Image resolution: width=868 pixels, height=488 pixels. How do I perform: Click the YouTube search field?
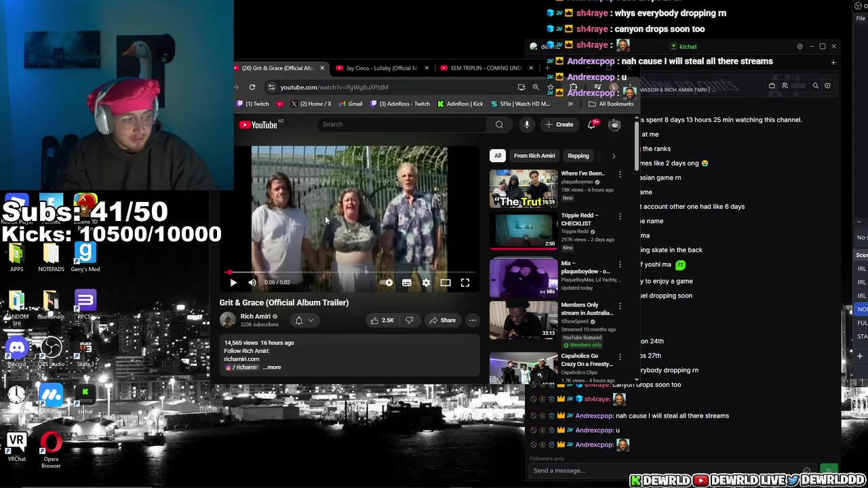(401, 124)
